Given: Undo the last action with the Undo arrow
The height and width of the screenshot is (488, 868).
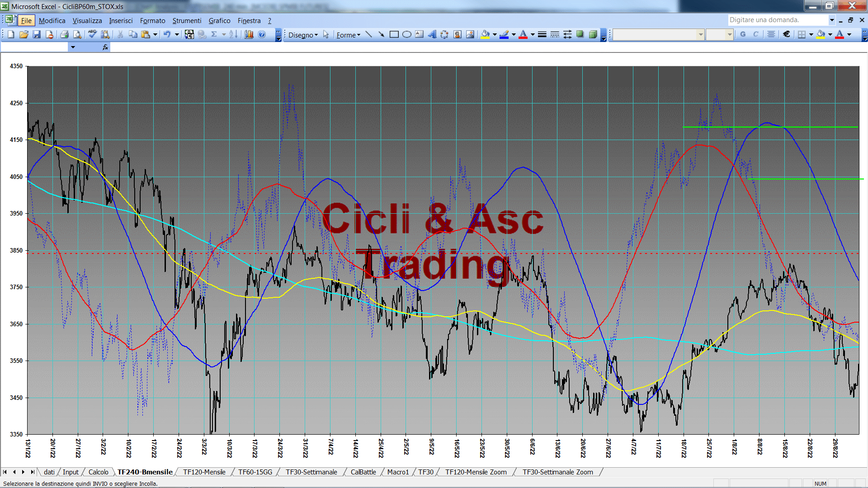Looking at the screenshot, I should pos(167,34).
